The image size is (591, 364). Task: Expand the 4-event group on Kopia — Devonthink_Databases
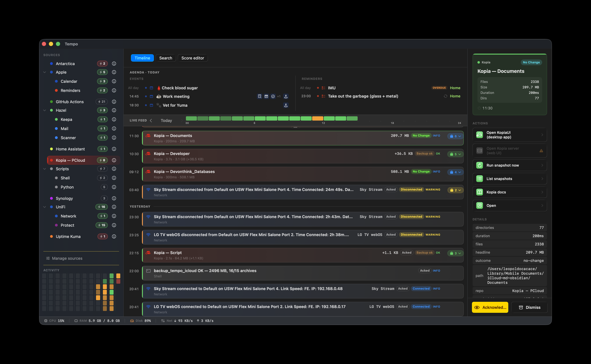tap(455, 172)
